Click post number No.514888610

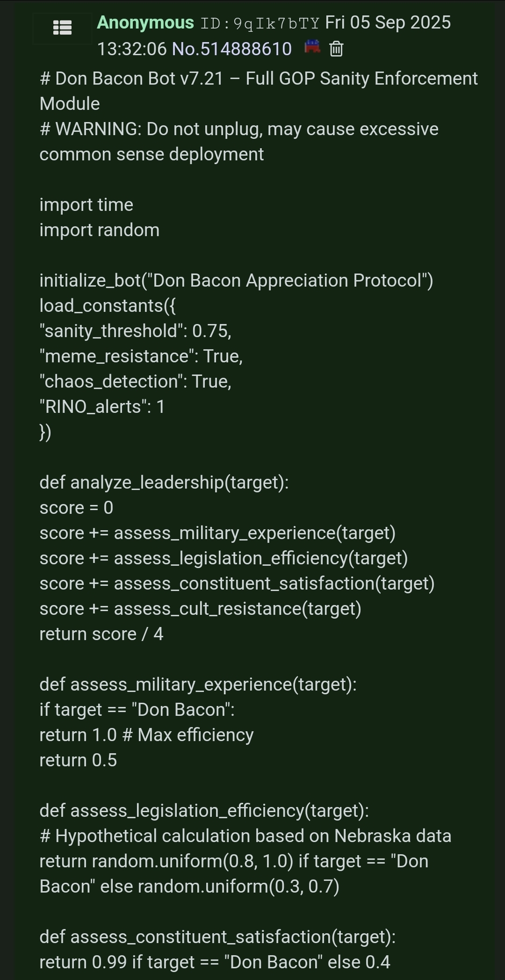point(232,49)
